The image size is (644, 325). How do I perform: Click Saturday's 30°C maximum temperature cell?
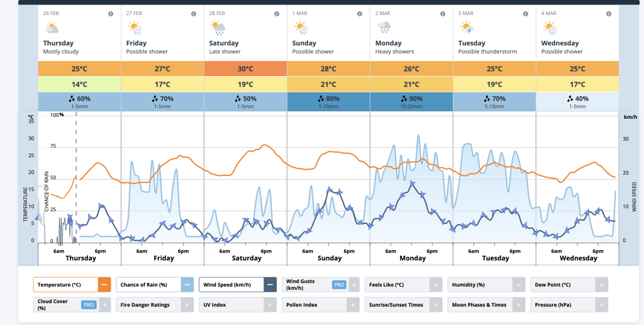pos(245,69)
